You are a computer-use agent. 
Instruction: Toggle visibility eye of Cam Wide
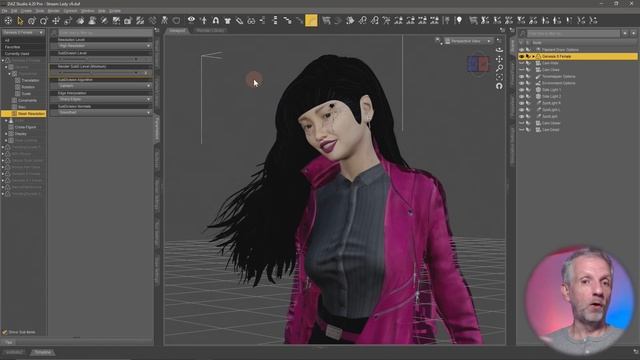522,63
